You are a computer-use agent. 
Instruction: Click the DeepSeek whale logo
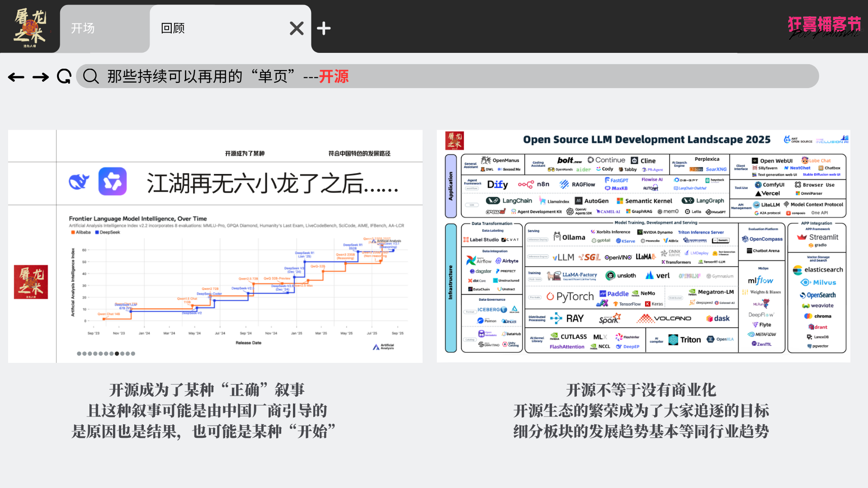point(79,182)
